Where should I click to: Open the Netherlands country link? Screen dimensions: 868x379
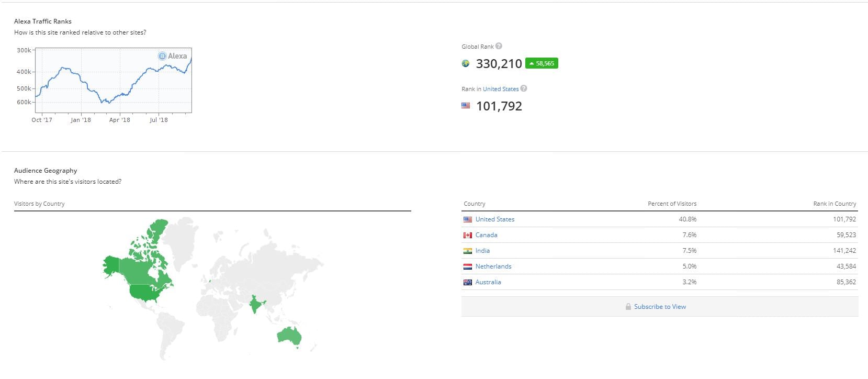point(493,266)
